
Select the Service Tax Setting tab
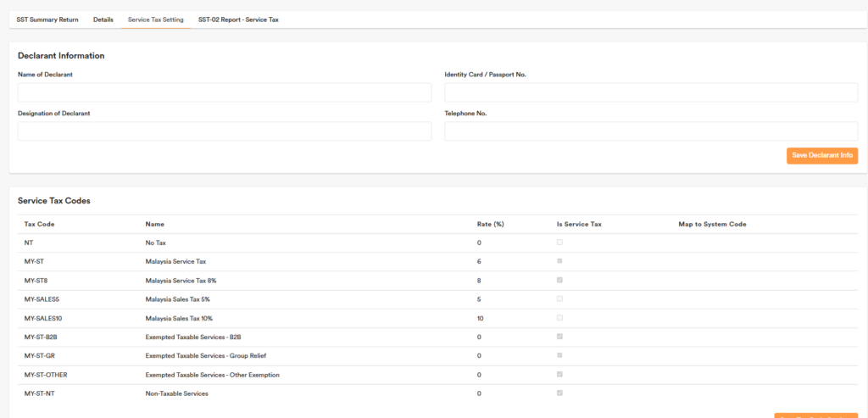(x=155, y=20)
